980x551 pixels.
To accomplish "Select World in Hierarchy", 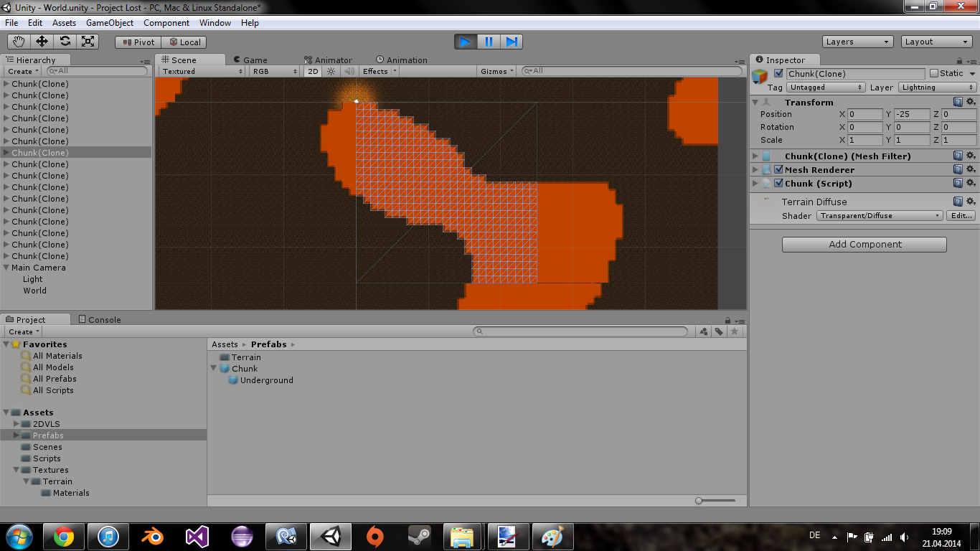I will 34,291.
